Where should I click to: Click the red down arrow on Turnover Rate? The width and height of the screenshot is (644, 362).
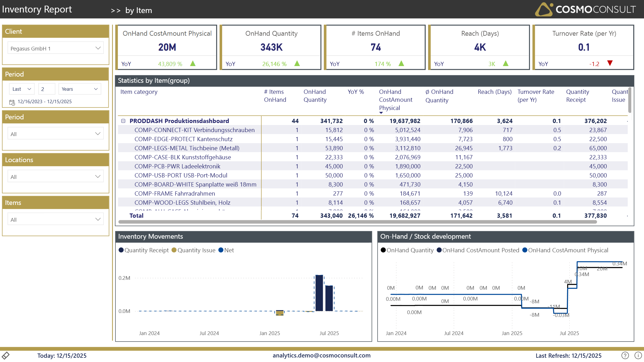coord(610,63)
